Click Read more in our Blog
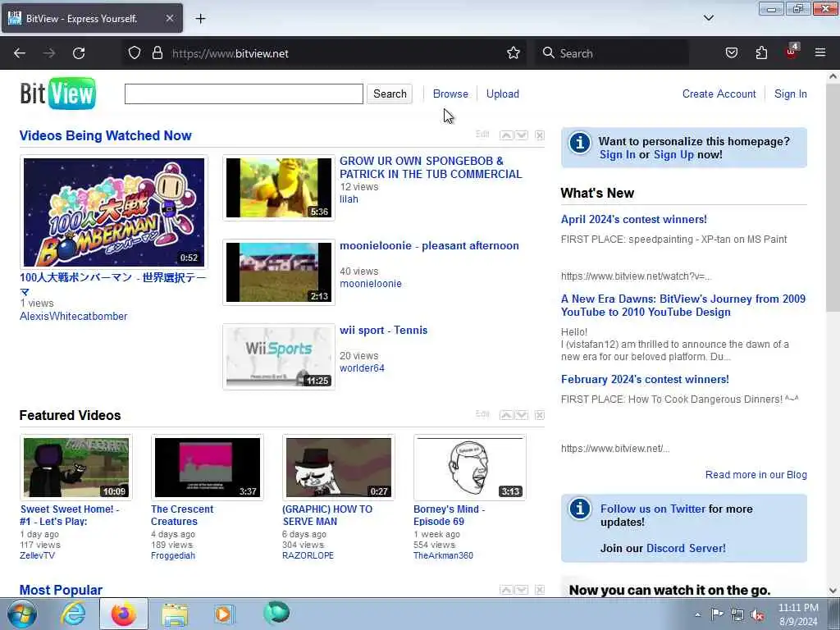The width and height of the screenshot is (840, 630). 756,475
